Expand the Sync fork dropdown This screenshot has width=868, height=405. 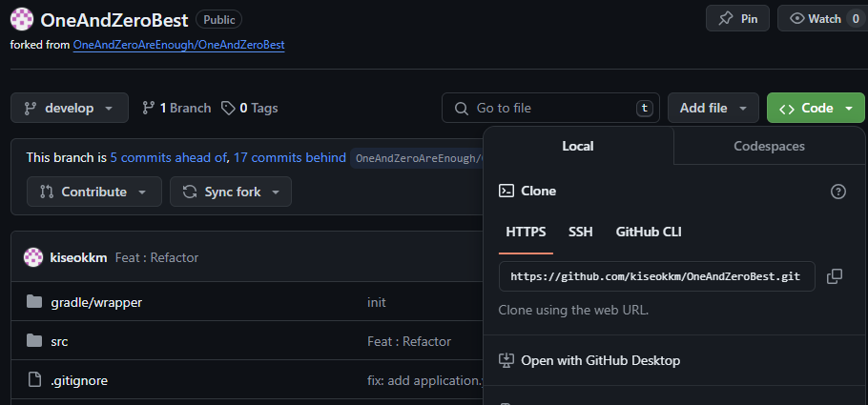231,192
